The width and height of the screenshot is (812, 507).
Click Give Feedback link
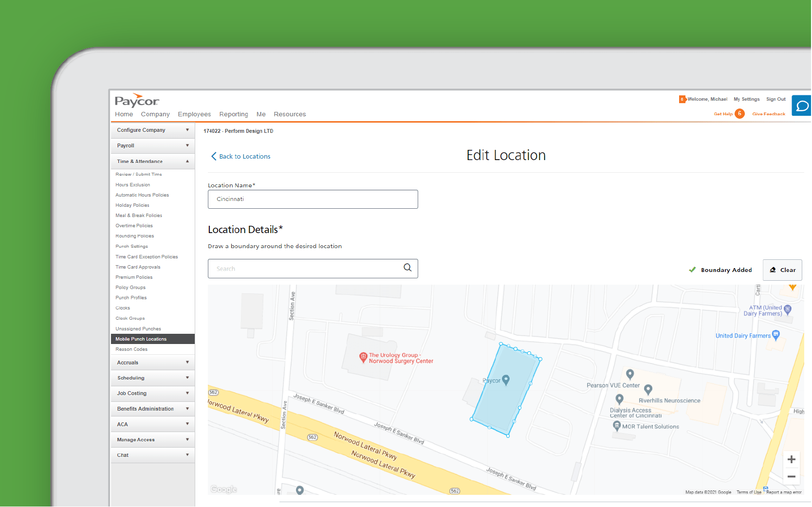pos(769,114)
